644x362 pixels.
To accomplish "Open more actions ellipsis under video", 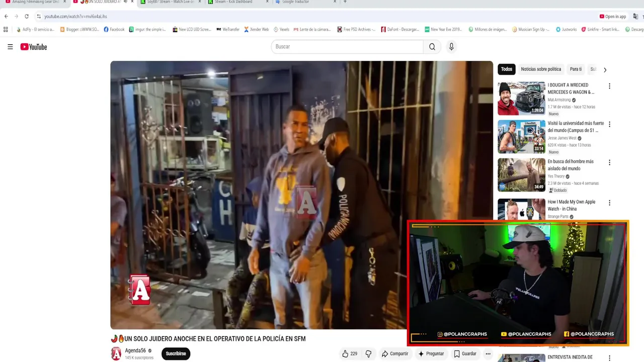I will 488,353.
